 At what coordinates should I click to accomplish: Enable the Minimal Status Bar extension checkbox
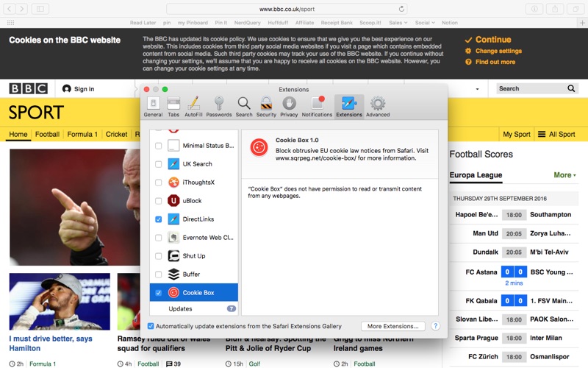158,145
